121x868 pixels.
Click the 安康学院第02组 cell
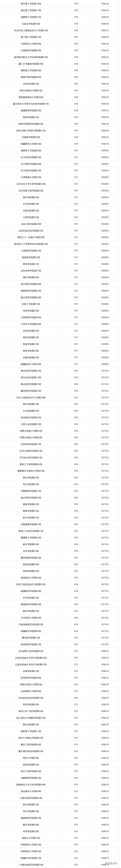(x=31, y=358)
